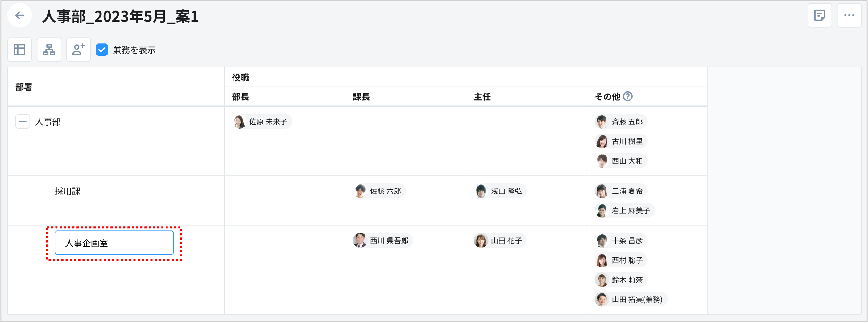Click 西川 県吾郎 in 人事企画室 row

coord(382,240)
